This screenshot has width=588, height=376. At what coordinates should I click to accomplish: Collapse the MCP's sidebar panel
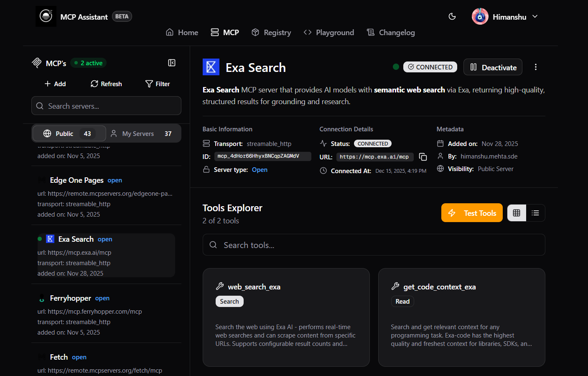(x=172, y=63)
